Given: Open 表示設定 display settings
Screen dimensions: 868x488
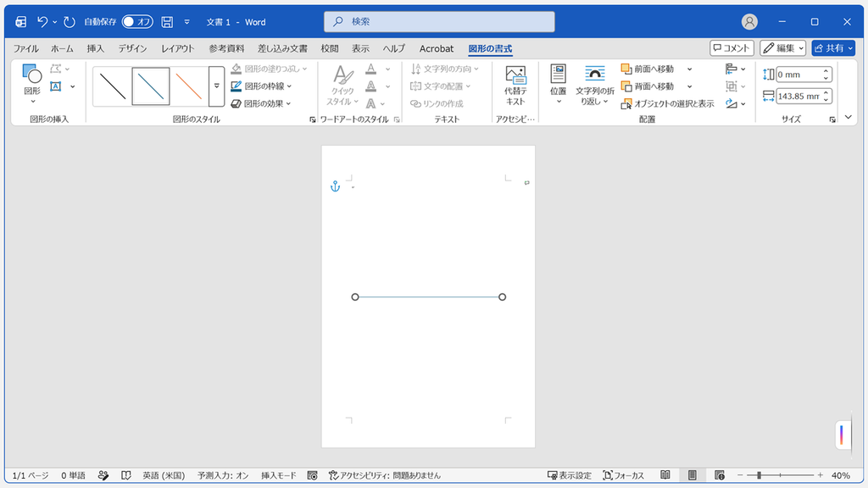Looking at the screenshot, I should [x=569, y=475].
